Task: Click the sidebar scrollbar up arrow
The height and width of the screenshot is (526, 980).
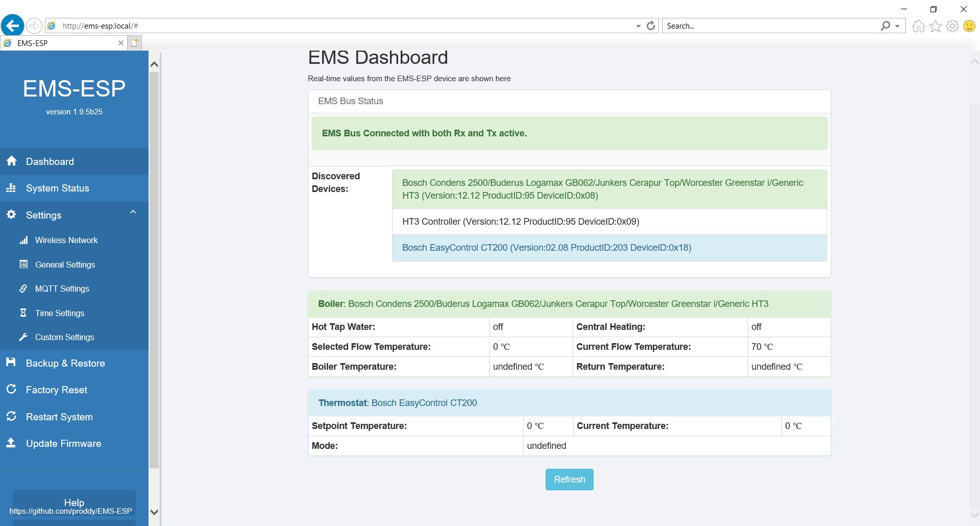Action: 154,64
